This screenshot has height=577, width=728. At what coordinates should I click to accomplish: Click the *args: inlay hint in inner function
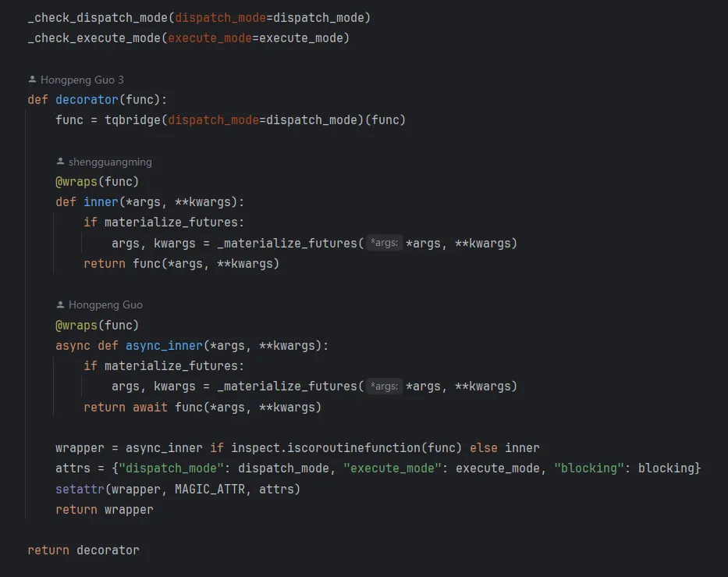coord(384,243)
